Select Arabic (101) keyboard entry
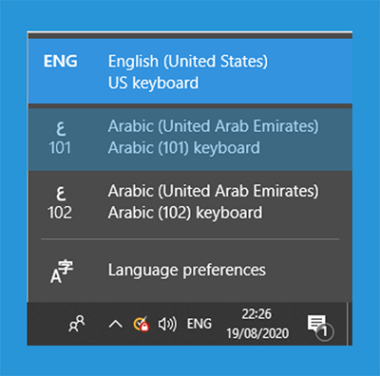380x376 pixels. pyautogui.click(x=190, y=140)
